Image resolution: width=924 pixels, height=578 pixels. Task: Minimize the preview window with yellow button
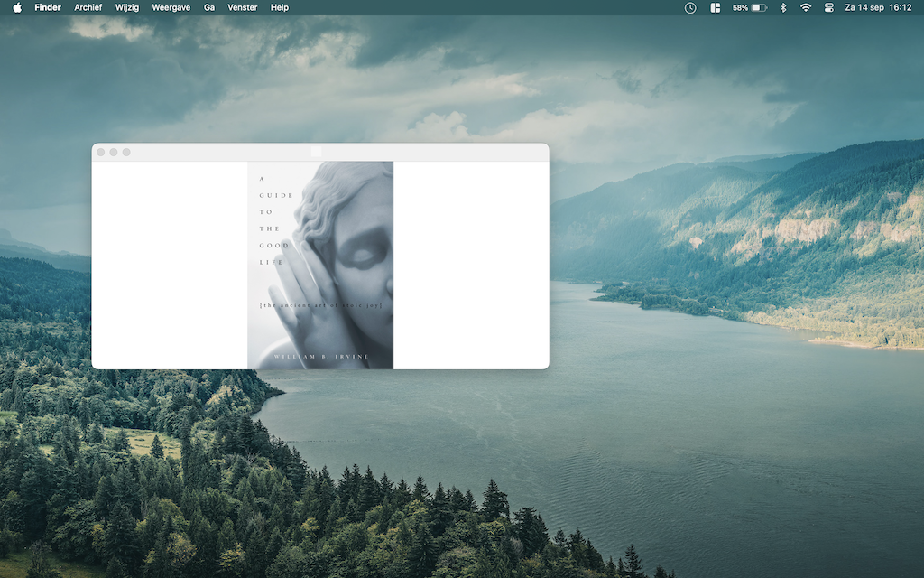coord(114,152)
